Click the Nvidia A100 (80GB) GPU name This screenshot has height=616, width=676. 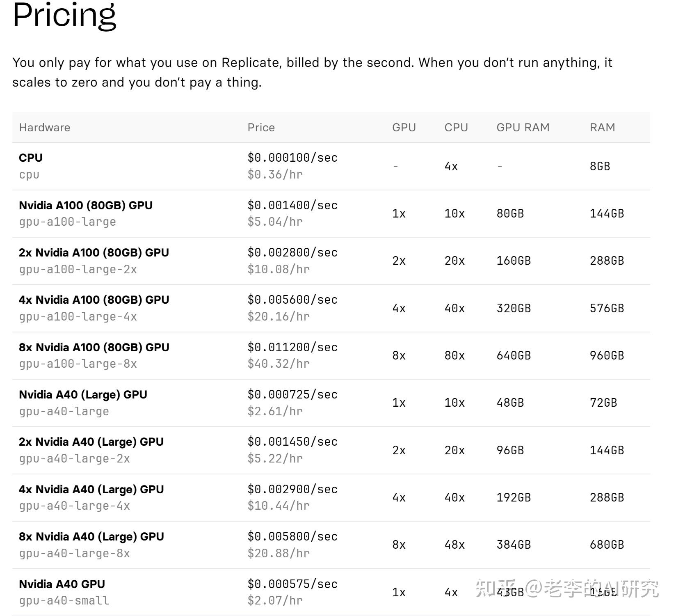[86, 205]
